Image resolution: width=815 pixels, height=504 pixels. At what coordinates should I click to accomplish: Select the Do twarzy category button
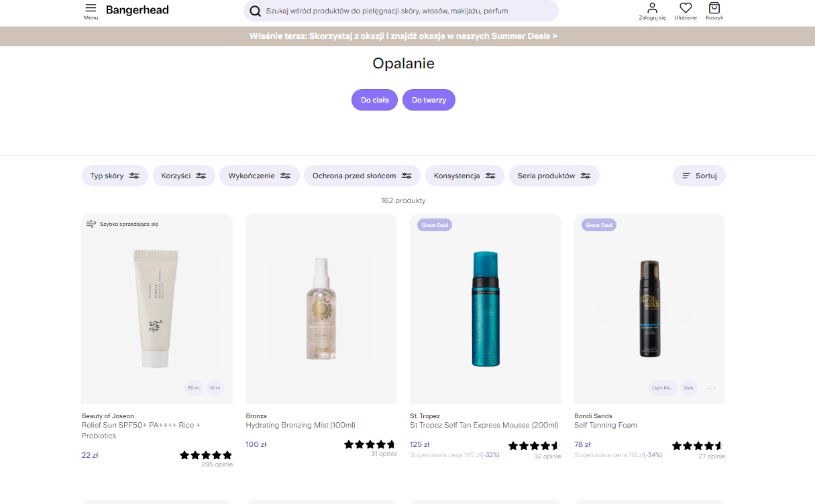[x=429, y=100]
